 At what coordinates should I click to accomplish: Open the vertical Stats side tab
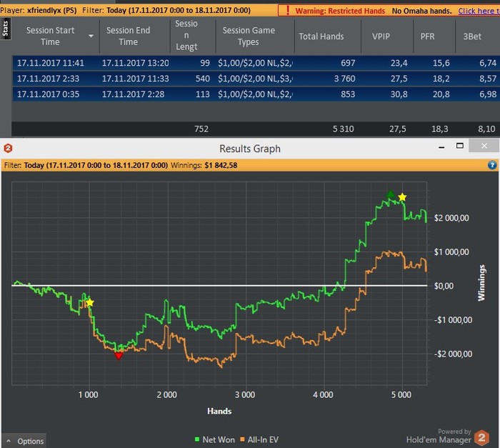click(x=5, y=29)
